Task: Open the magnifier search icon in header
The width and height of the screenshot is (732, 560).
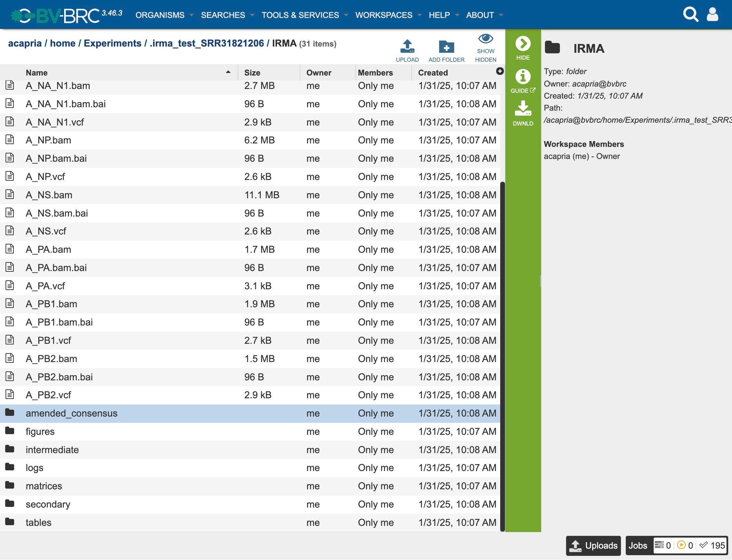Action: tap(690, 14)
